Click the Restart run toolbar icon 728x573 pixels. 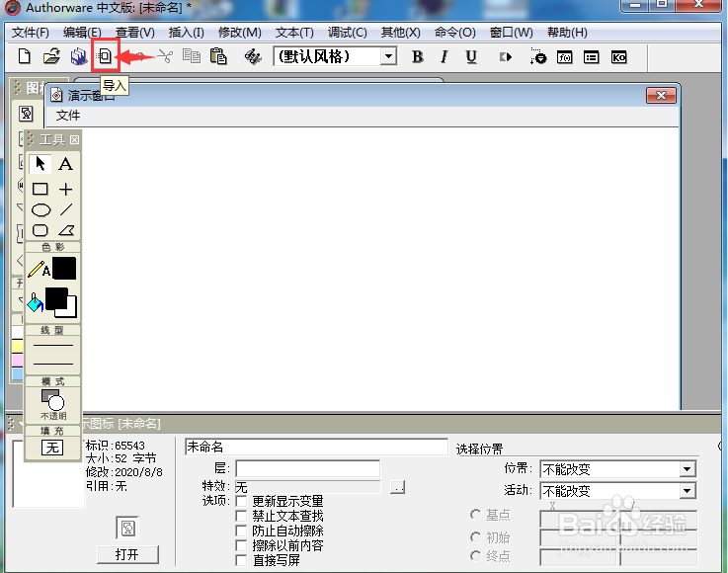tap(506, 57)
